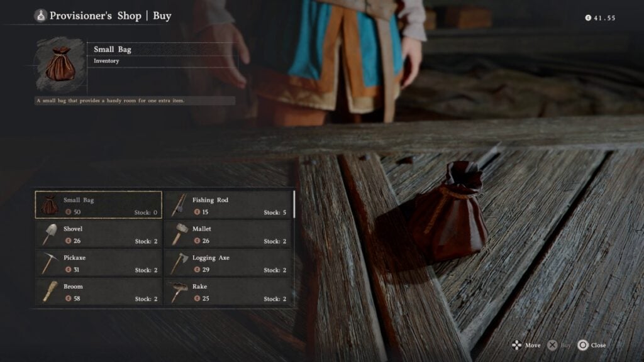This screenshot has width=644, height=362.
Task: Click the Small Bag description text
Action: point(111,101)
